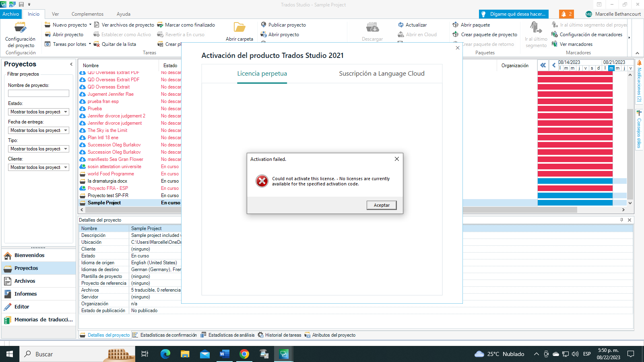The height and width of the screenshot is (362, 644).
Task: Go to Bienvenidos view
Action: click(x=39, y=255)
